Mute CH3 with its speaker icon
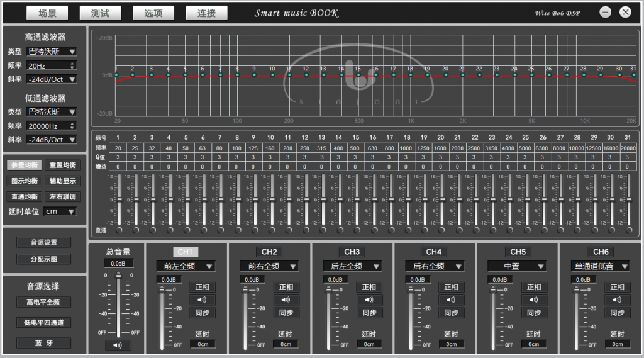 [x=369, y=299]
